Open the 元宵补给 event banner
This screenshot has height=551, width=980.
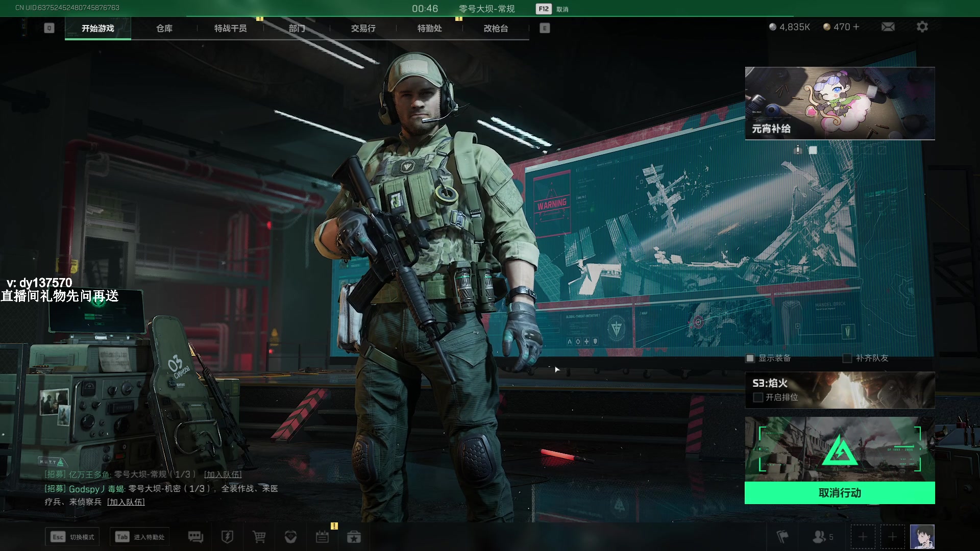(x=840, y=103)
